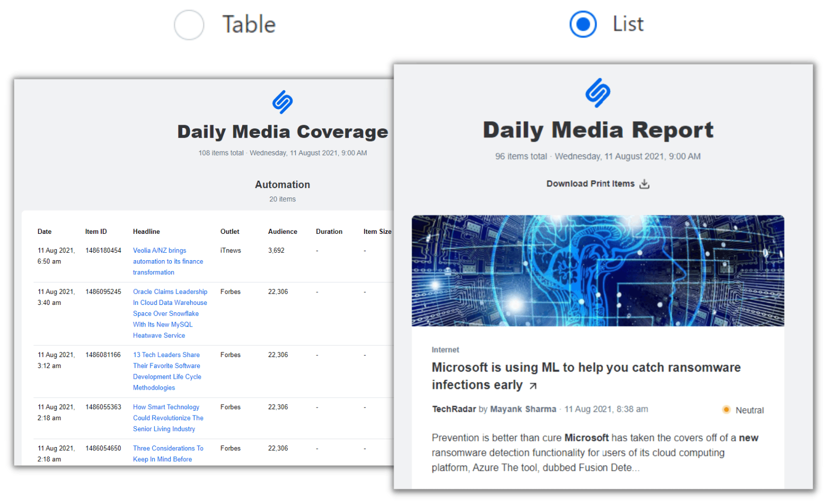Open the external arrow icon after the Microsoft headline
The height and width of the screenshot is (504, 831).
coord(533,386)
